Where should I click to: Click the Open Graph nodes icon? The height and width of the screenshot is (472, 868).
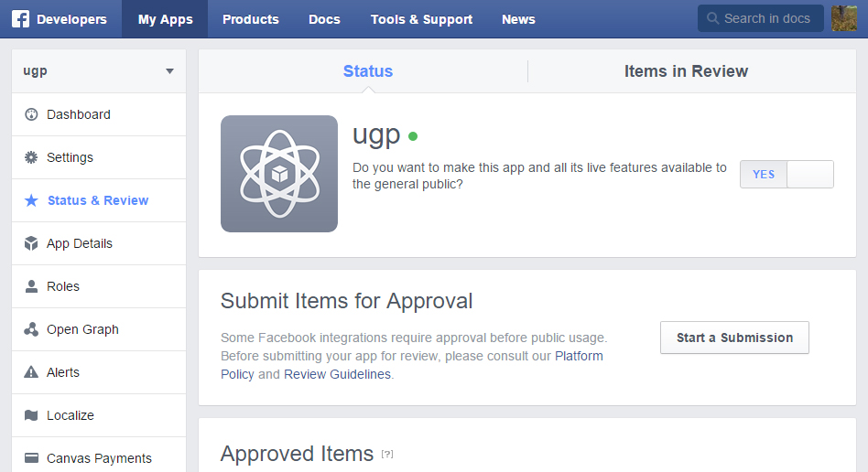31,329
